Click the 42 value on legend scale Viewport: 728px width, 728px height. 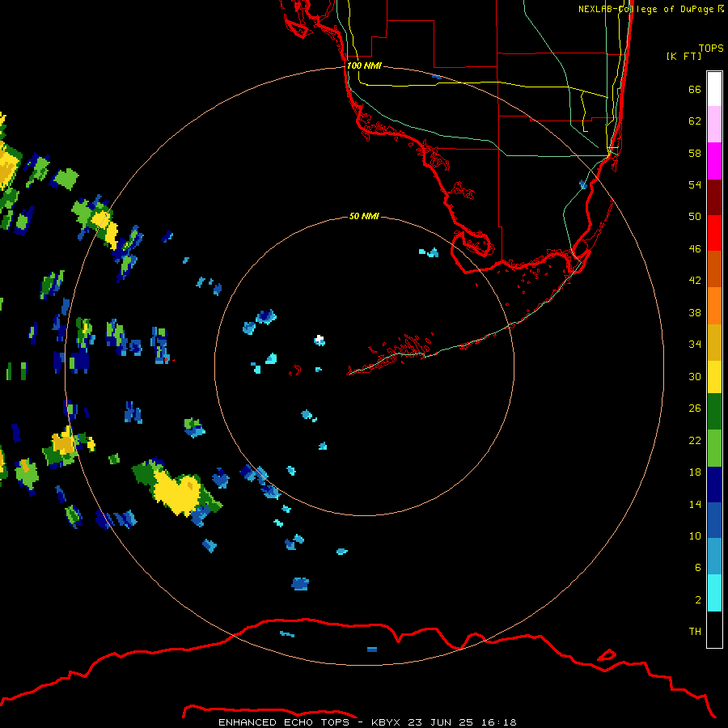click(x=695, y=281)
